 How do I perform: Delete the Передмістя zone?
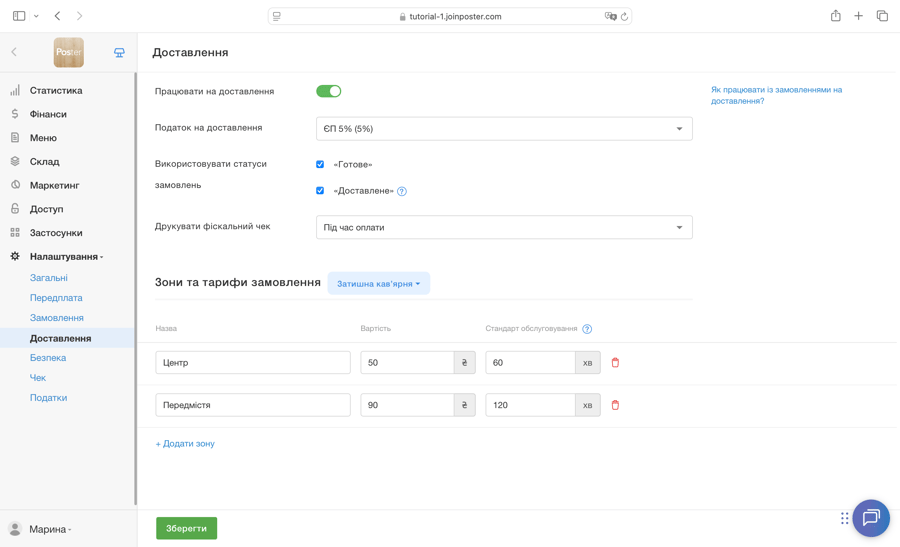(615, 405)
